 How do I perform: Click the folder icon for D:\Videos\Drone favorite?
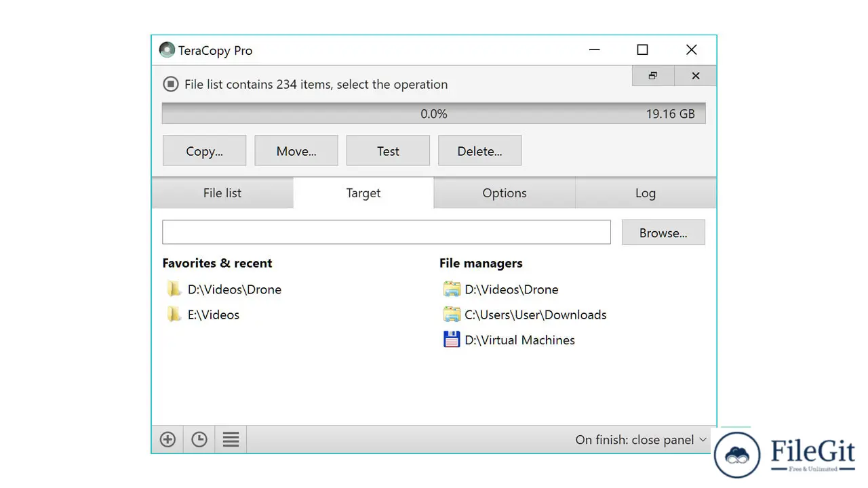[174, 289]
